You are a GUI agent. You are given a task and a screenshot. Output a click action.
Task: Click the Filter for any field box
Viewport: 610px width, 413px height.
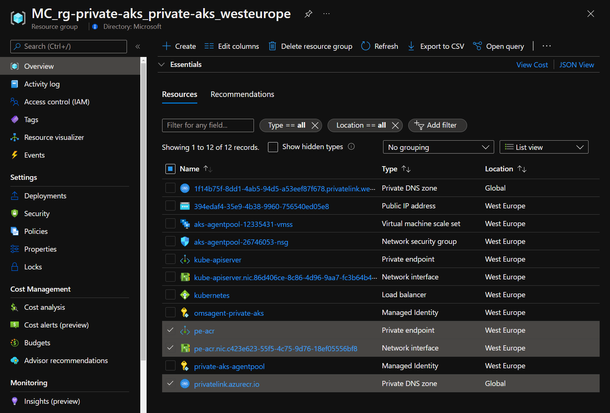coord(208,125)
